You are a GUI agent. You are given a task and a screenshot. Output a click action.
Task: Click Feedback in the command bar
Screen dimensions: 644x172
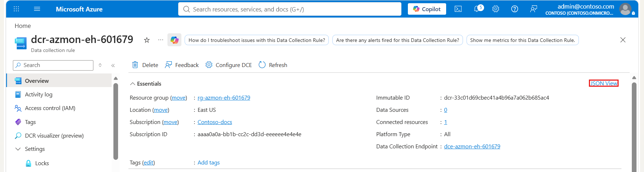pyautogui.click(x=182, y=65)
